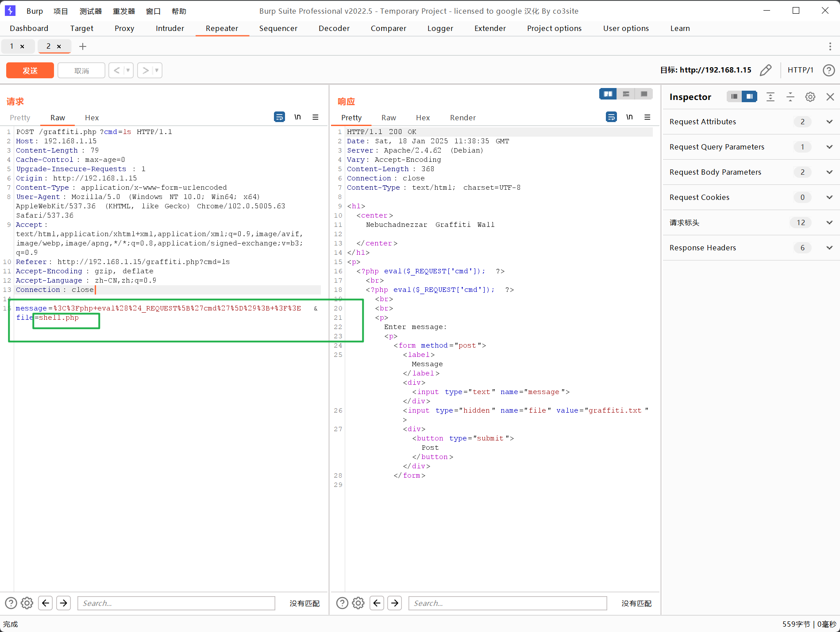Select the HTTP/1 protocol toggle

[x=800, y=70]
